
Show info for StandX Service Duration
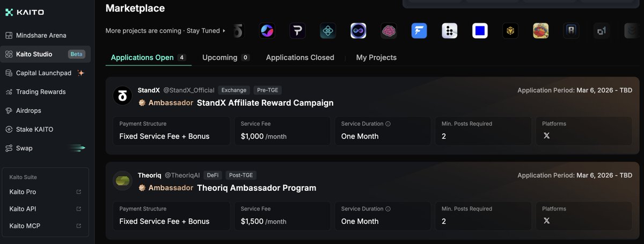point(388,124)
